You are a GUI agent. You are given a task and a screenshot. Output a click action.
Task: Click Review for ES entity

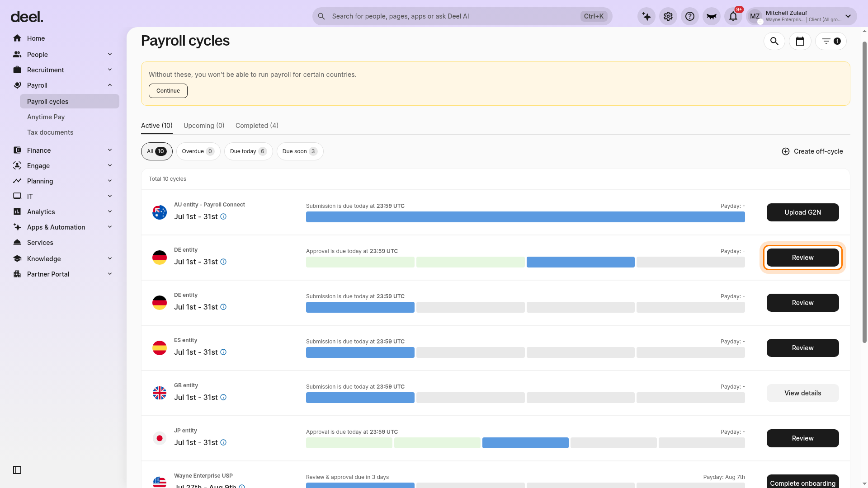[x=803, y=348]
